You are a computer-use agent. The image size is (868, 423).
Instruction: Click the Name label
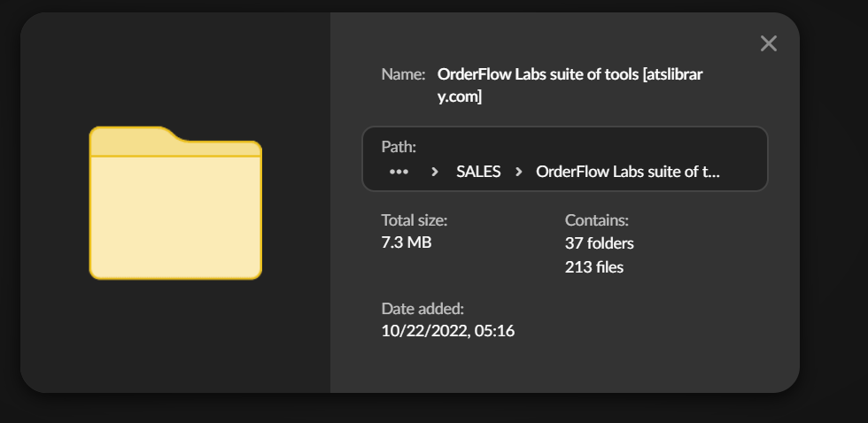tap(403, 74)
